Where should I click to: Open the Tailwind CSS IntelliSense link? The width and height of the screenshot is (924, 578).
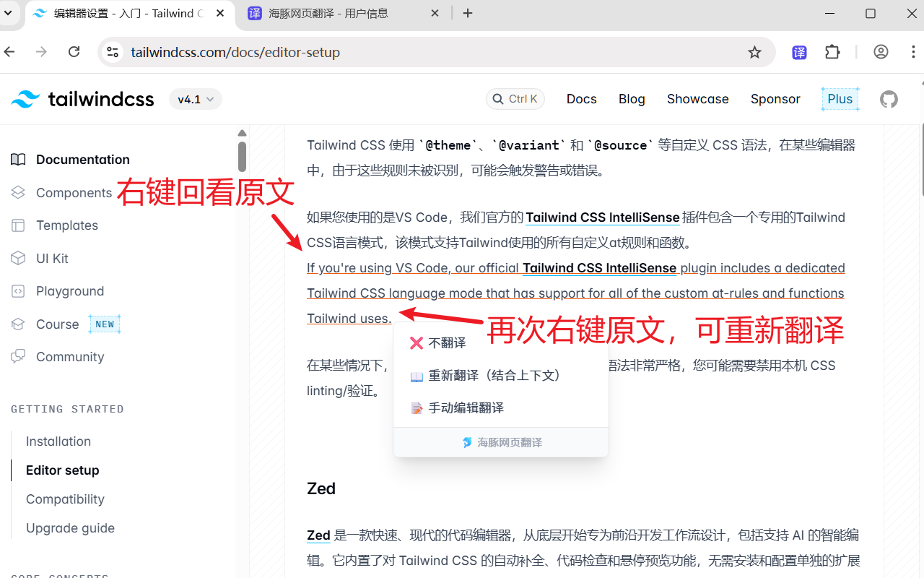pos(603,217)
